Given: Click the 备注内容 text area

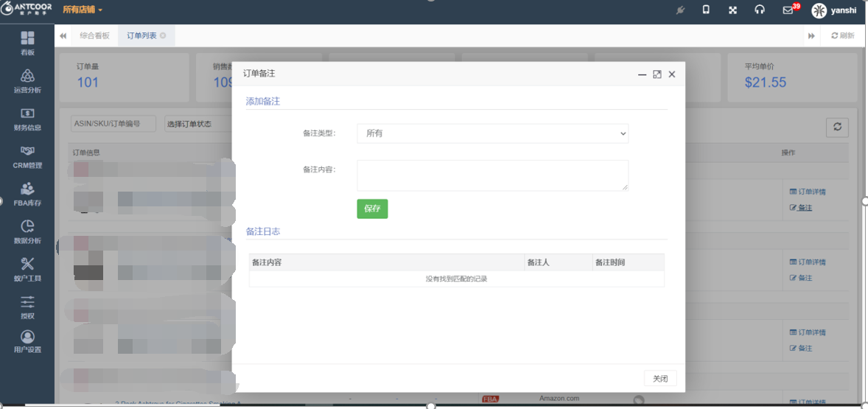Looking at the screenshot, I should coord(492,175).
